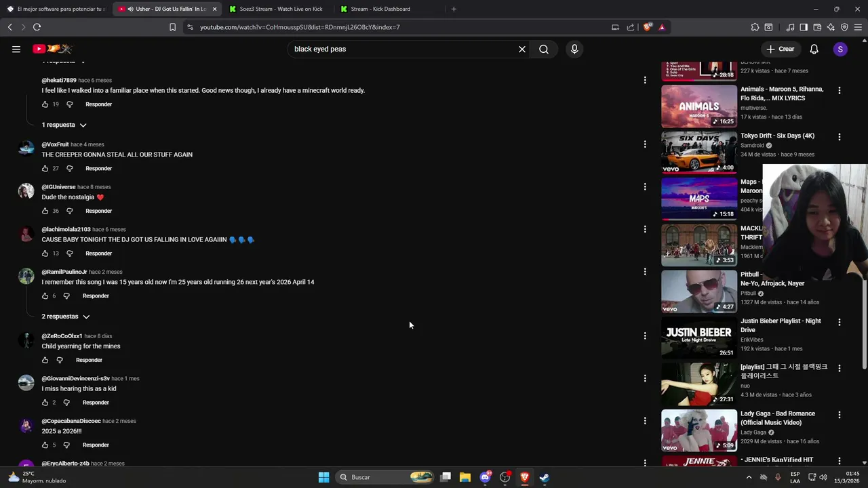Open the browser extensions puzzle icon
The width and height of the screenshot is (868, 488).
[755, 27]
